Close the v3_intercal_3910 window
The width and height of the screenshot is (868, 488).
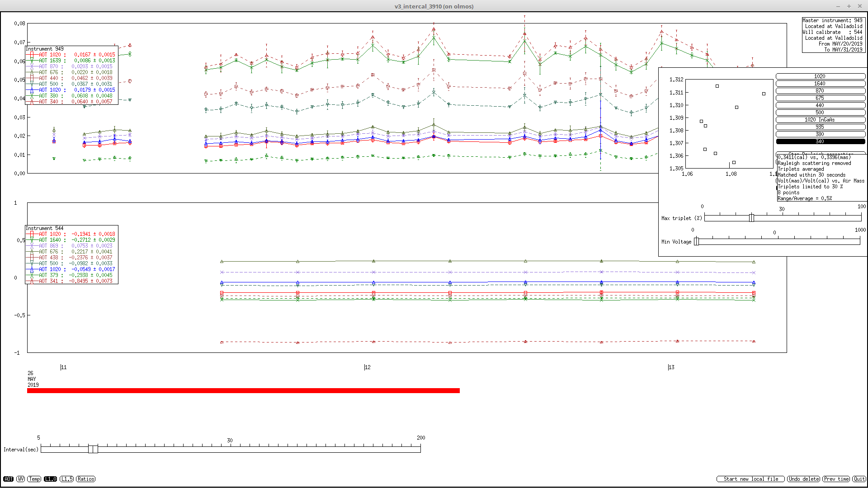click(x=860, y=6)
